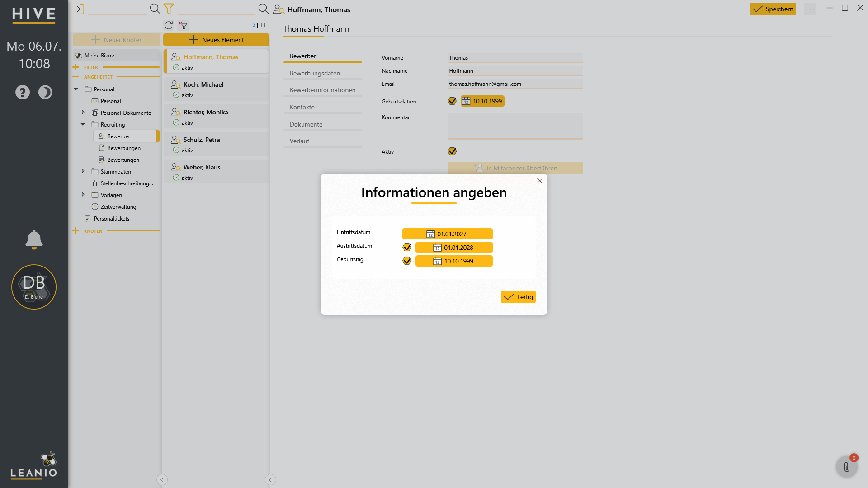Screen dimensions: 868x488
Task: Toggle dark mode moon icon
Action: [x=45, y=92]
